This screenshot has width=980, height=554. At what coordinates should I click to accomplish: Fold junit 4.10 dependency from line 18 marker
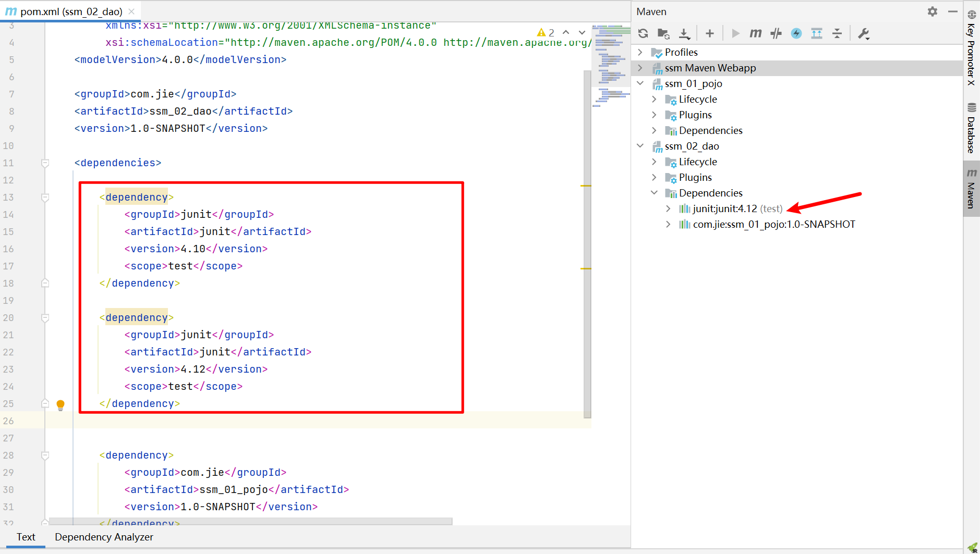click(45, 283)
